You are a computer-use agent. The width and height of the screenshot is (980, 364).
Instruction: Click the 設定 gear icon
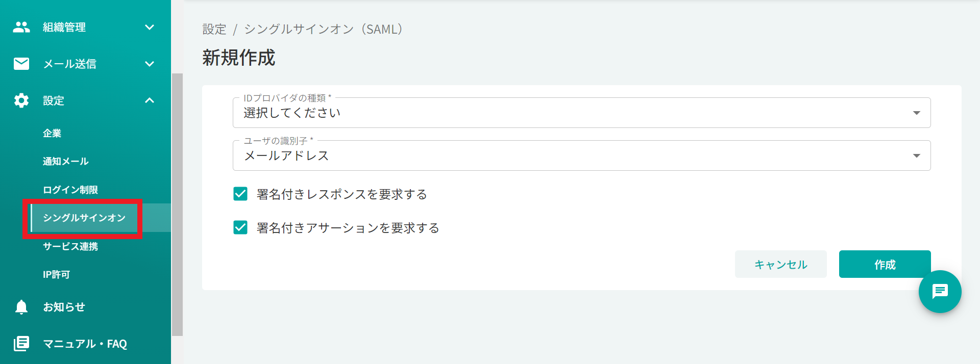click(21, 100)
